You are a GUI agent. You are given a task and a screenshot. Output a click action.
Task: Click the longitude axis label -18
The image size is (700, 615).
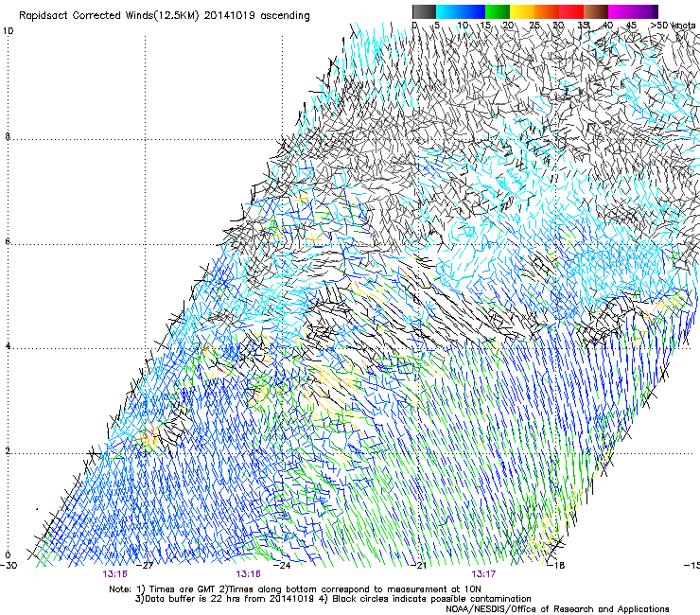click(x=556, y=565)
